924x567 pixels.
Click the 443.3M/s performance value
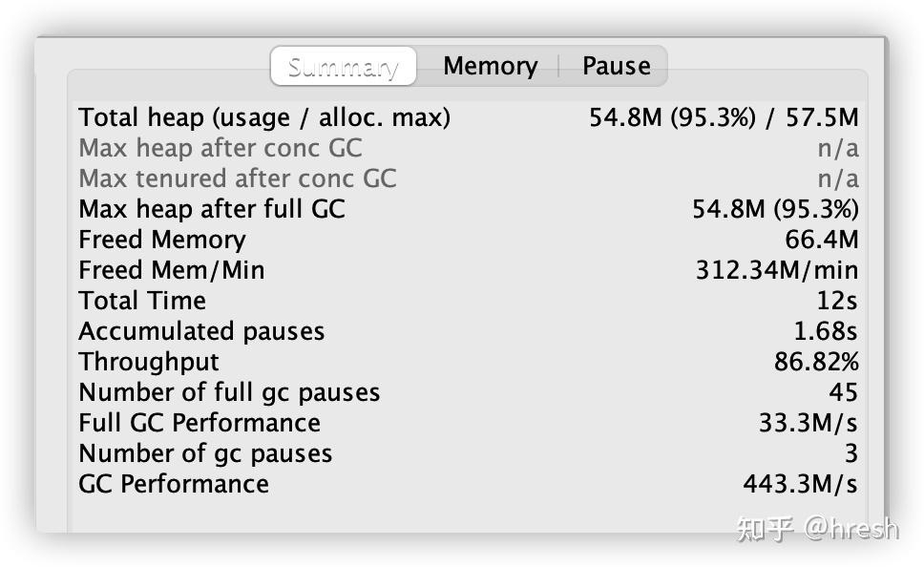(x=800, y=484)
